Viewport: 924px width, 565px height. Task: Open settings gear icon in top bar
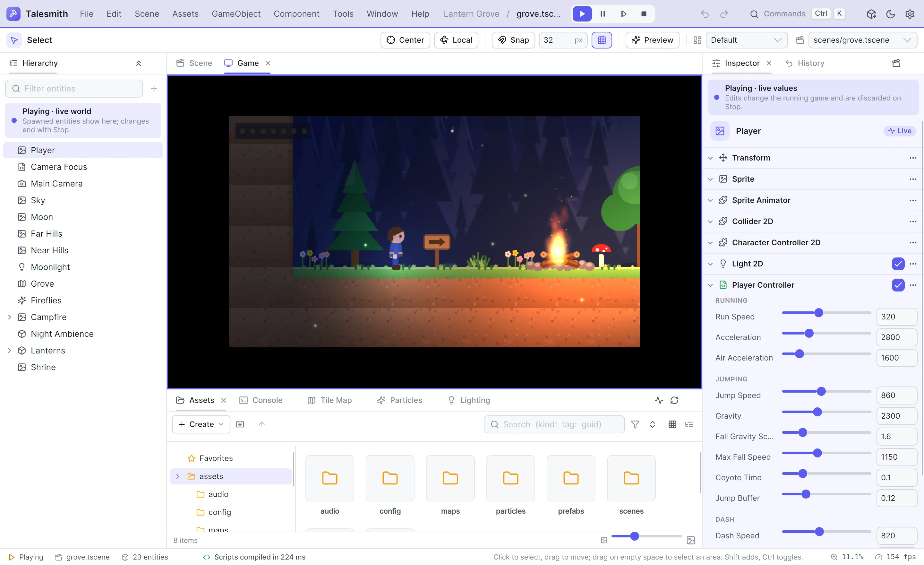coord(910,14)
